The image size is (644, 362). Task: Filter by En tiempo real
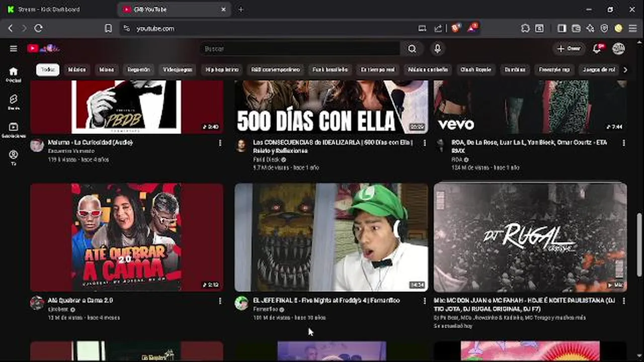coord(378,70)
